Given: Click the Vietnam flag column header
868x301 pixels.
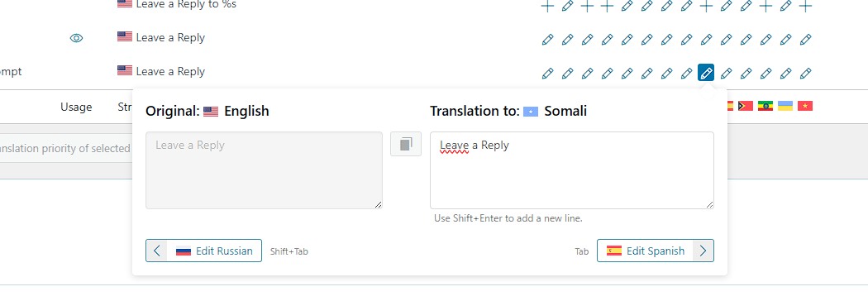Looking at the screenshot, I should (805, 106).
